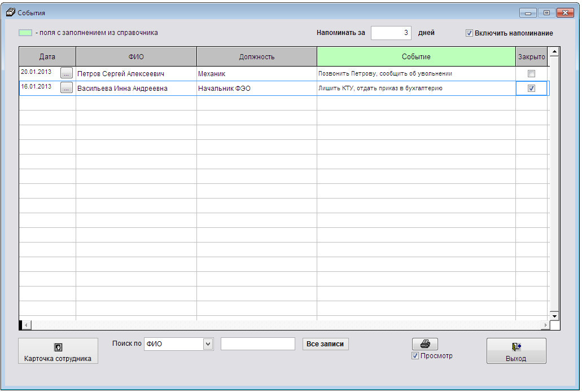Click the Дата column header

[47, 57]
